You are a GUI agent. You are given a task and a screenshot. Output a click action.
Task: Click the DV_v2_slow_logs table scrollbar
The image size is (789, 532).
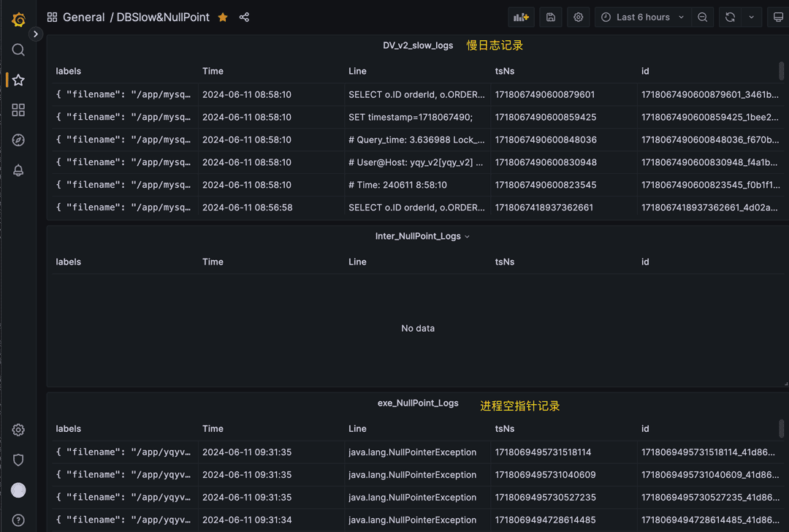[781, 71]
